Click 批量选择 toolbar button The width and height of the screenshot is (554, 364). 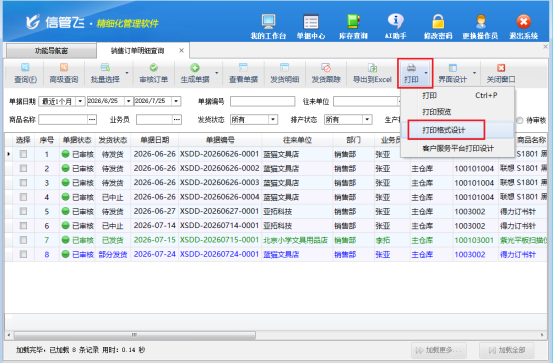(x=105, y=73)
